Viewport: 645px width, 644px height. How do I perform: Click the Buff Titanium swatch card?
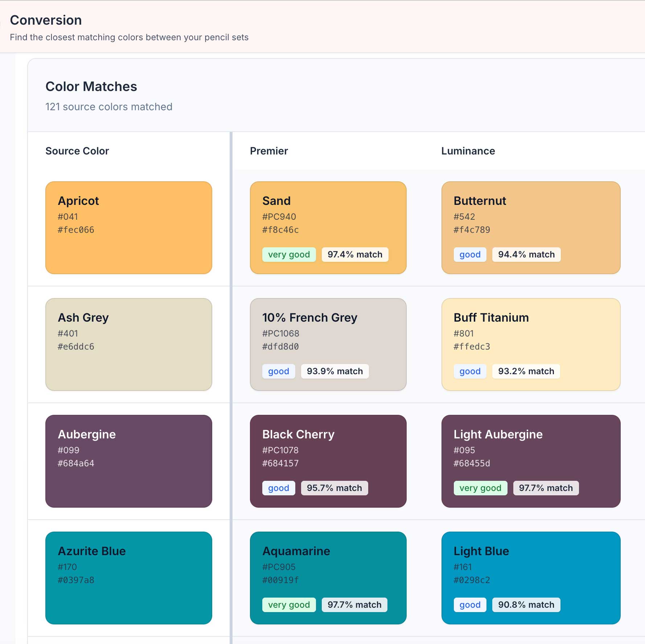pos(531,344)
